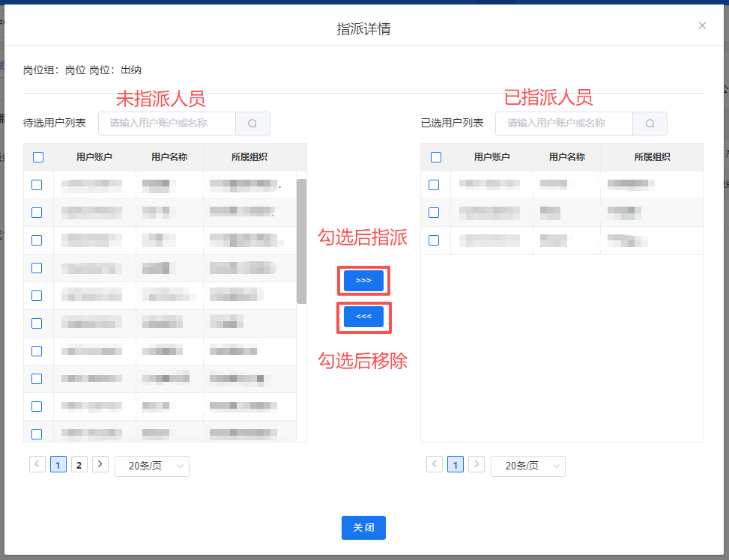
Task: Toggle select-all checkbox in 待选用户 table header
Action: pos(38,157)
